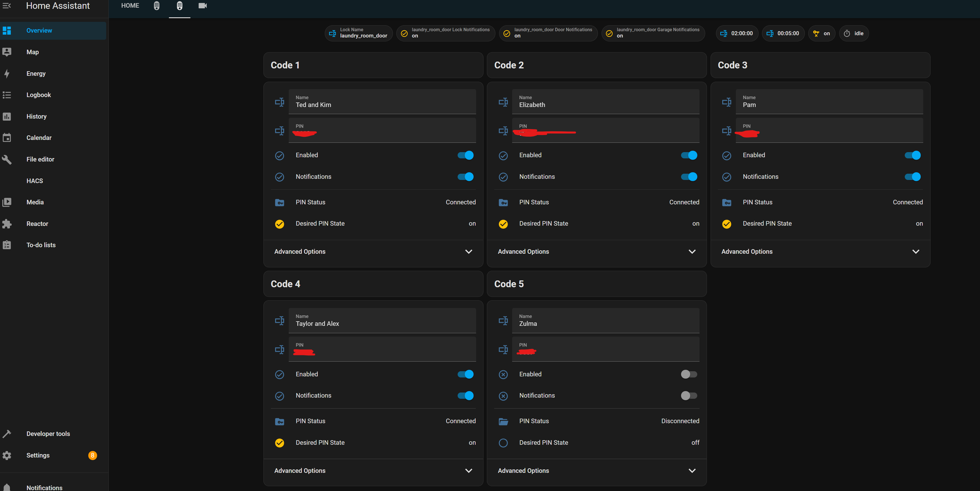Click laundry_room_door Garage Notifications chip
Image resolution: width=980 pixels, height=491 pixels.
(x=653, y=33)
